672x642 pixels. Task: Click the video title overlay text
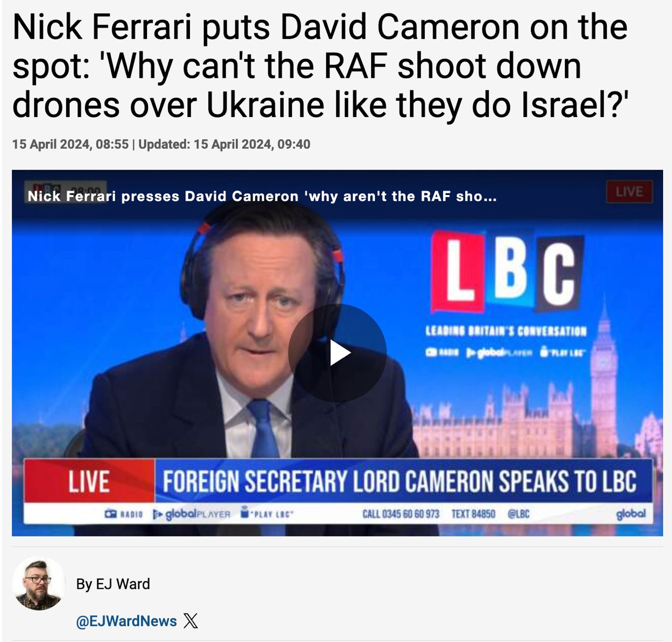click(x=262, y=196)
